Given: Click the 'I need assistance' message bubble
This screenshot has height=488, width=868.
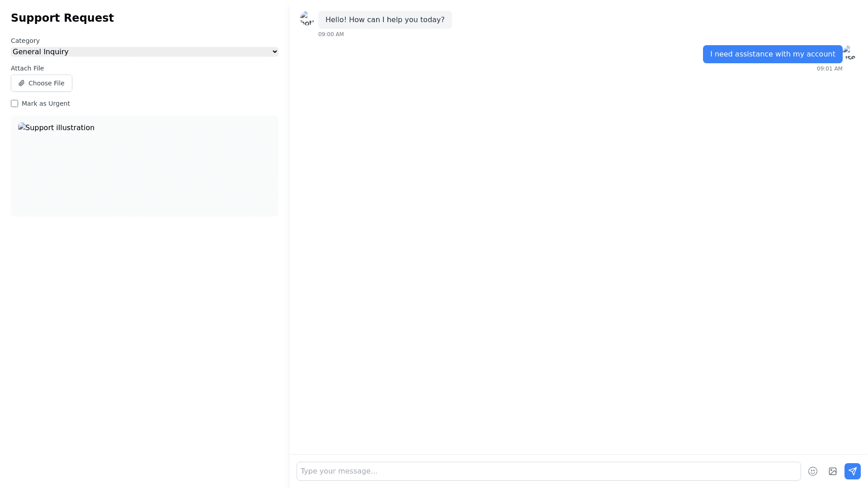Looking at the screenshot, I should coord(772,54).
